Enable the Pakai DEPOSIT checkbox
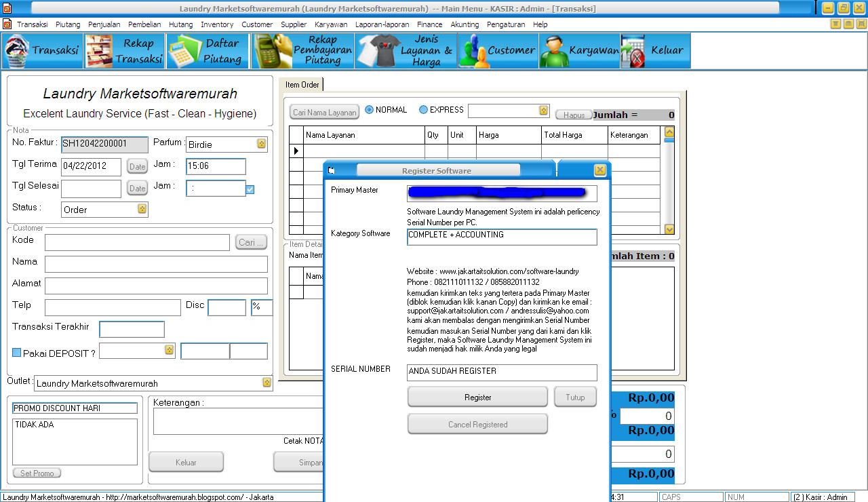The height and width of the screenshot is (502, 868). point(16,351)
